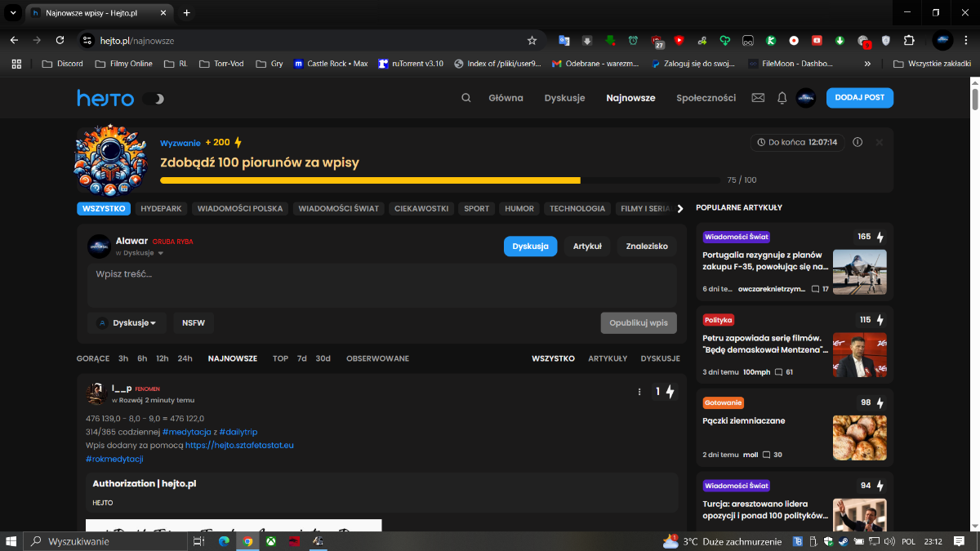The image size is (980, 551).
Task: Upvote the l__p post with lightning icon
Action: (670, 392)
